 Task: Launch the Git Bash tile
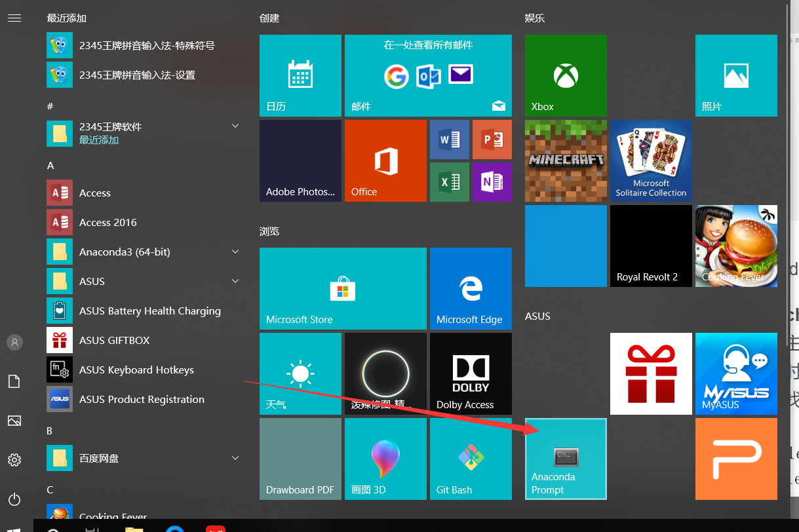[471, 459]
